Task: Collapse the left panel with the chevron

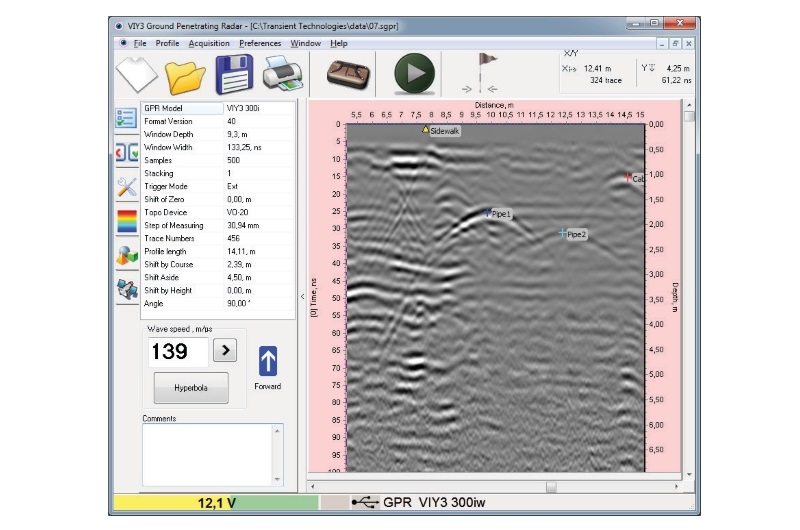Action: (302, 296)
